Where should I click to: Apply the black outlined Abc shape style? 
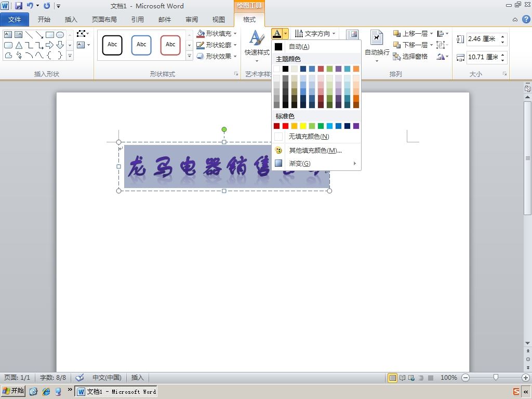click(x=112, y=45)
